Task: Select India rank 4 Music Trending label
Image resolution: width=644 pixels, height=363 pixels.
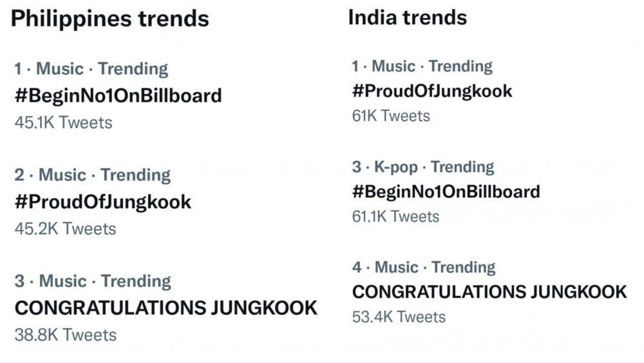Action: tap(423, 267)
